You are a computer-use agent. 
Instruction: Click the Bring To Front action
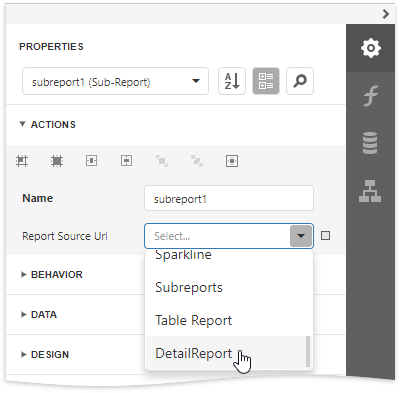point(162,161)
